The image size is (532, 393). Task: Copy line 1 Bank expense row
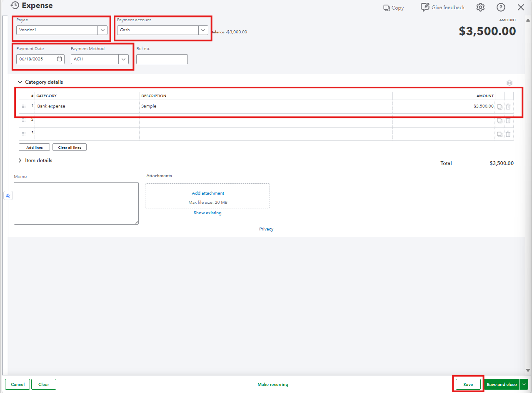(500, 107)
